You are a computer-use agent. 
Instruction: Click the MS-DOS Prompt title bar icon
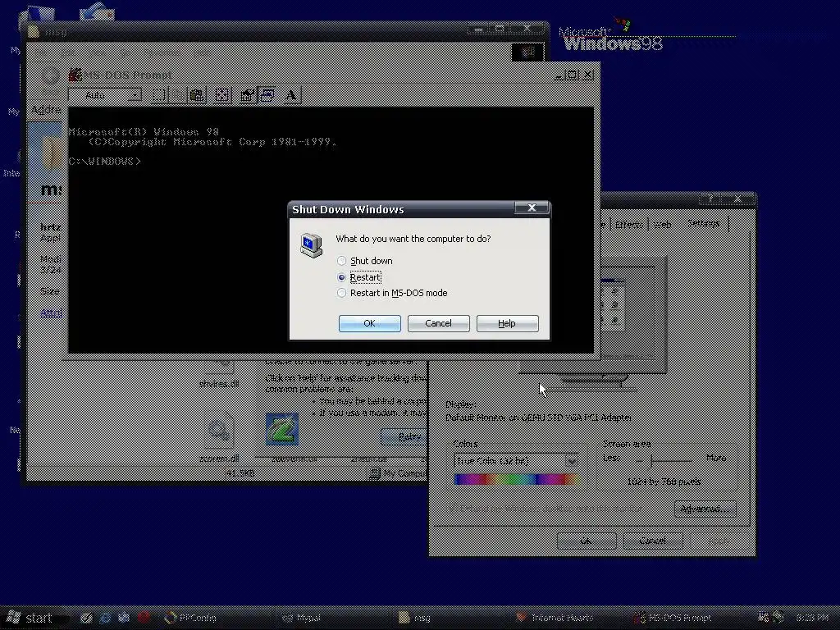pos(75,75)
